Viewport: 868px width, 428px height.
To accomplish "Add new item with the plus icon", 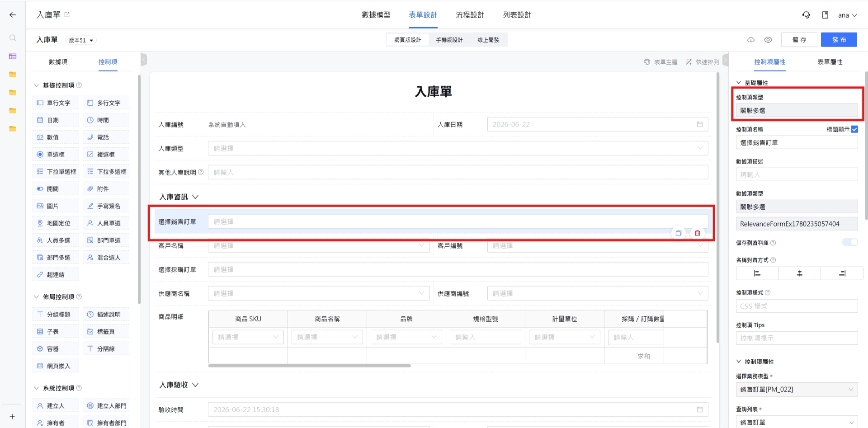I will 13,416.
